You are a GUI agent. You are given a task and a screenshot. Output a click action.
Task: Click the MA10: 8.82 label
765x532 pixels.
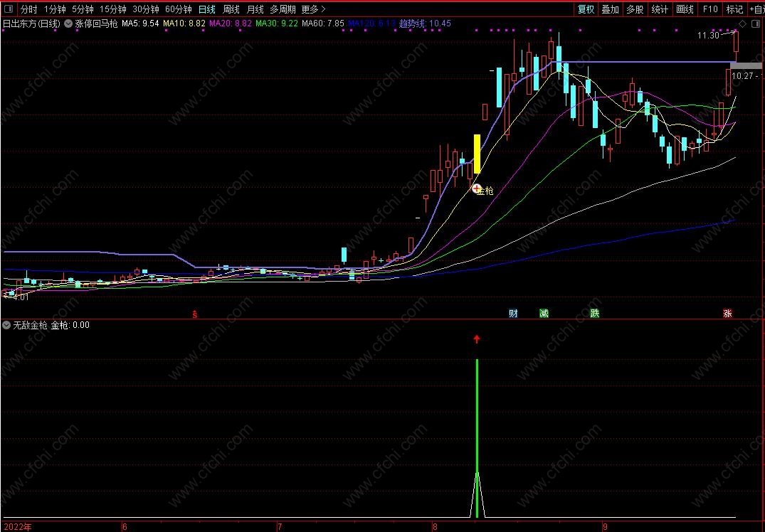184,23
